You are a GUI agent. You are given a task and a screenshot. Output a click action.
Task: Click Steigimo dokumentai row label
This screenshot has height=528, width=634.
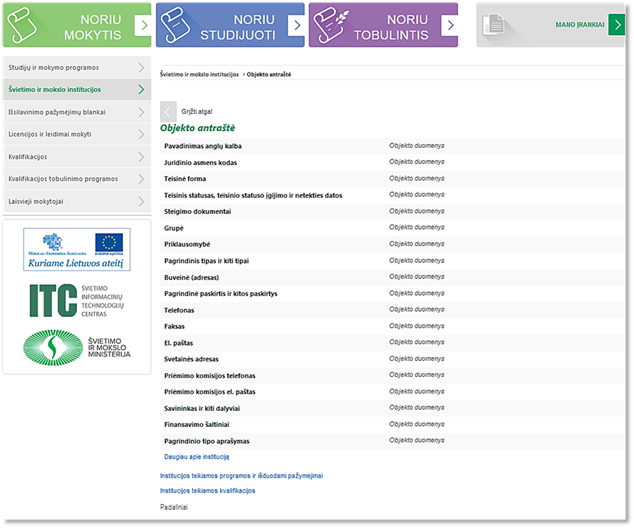click(197, 211)
